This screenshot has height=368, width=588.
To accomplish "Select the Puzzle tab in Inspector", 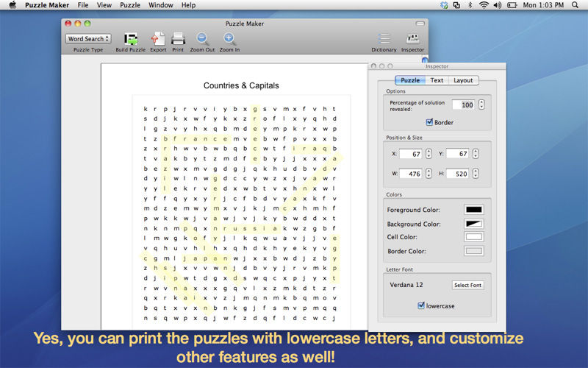I will pyautogui.click(x=410, y=80).
